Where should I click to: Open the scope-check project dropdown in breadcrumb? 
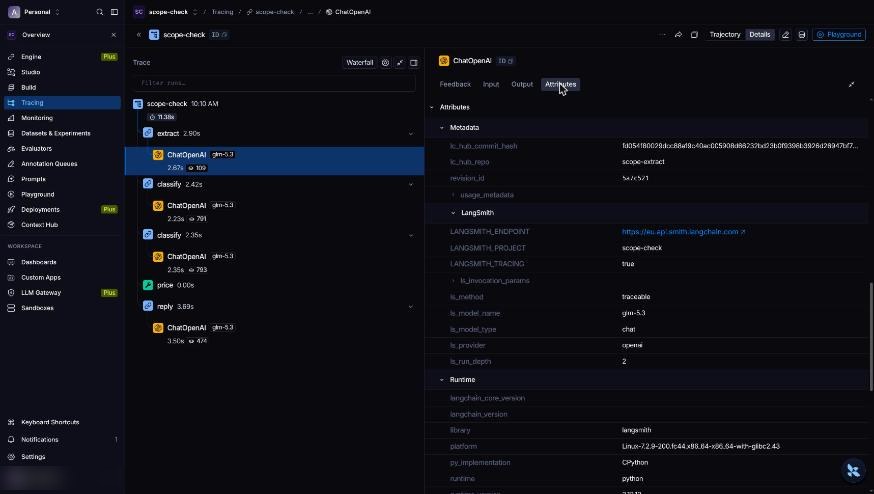click(195, 12)
